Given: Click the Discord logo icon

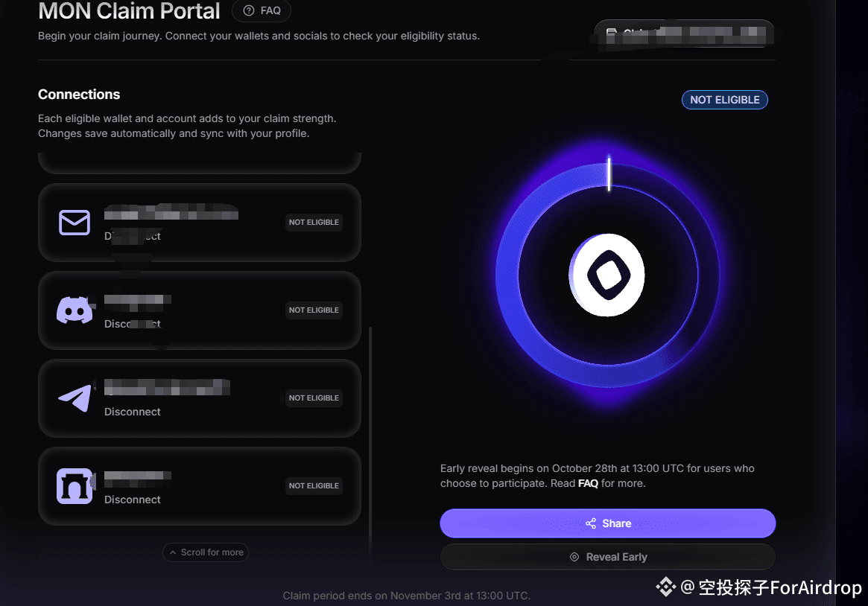Looking at the screenshot, I should 75,310.
